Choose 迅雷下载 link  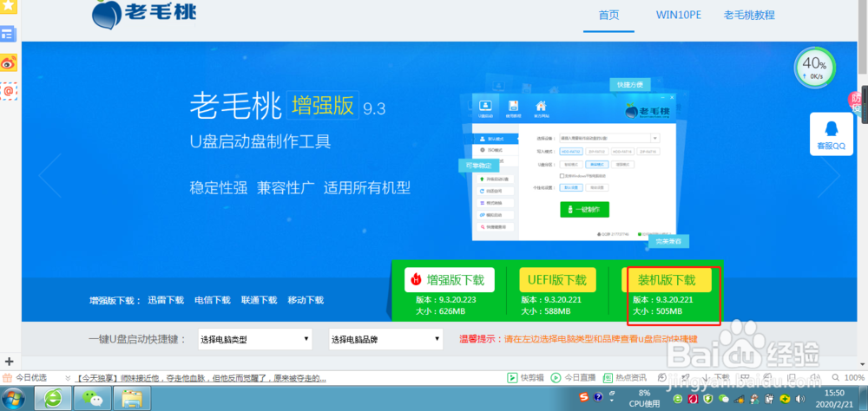point(166,300)
